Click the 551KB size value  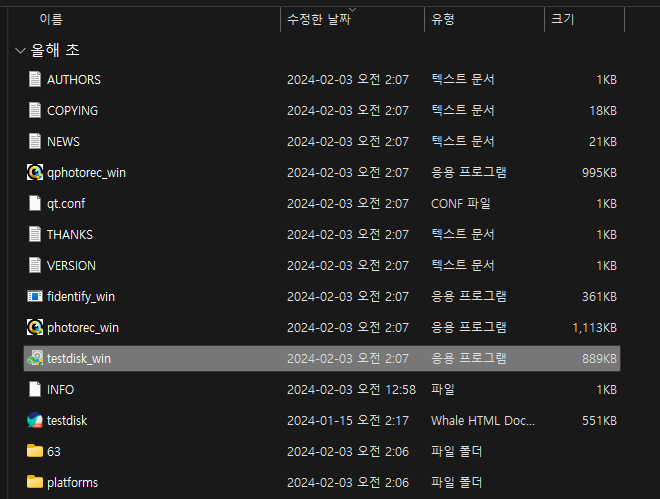[x=599, y=421]
